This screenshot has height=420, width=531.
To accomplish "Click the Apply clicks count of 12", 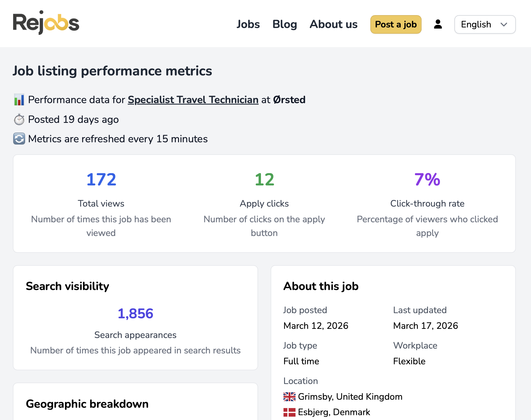I will click(x=264, y=179).
